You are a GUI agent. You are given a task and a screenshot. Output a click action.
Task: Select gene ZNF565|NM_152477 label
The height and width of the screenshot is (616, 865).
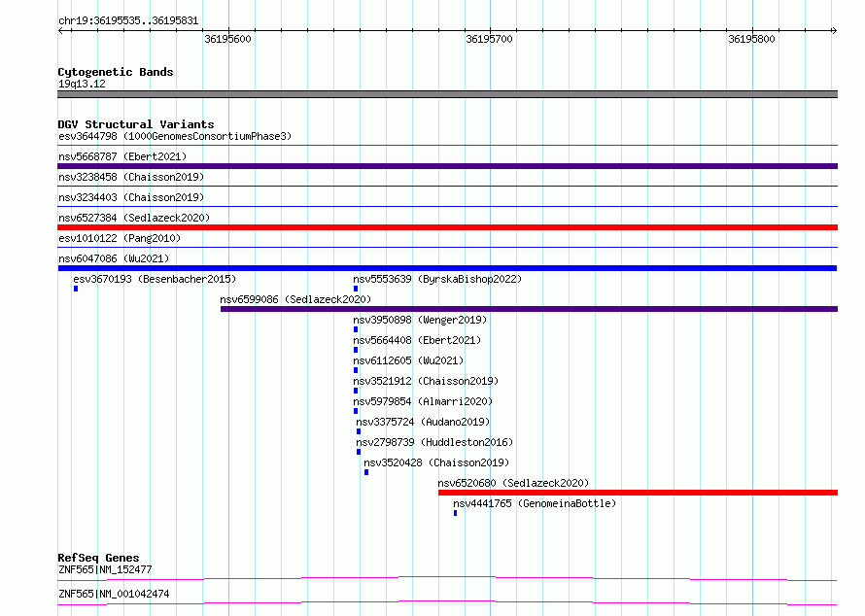(105, 569)
